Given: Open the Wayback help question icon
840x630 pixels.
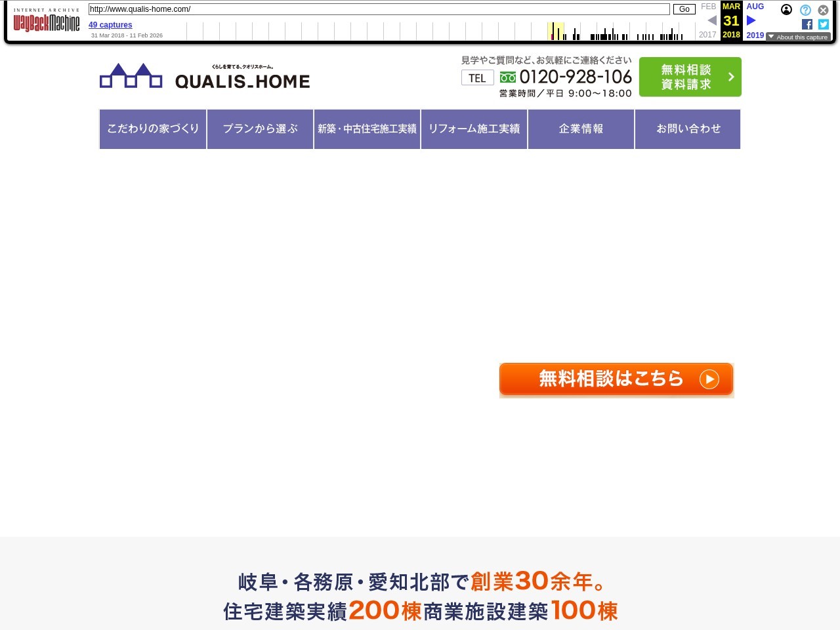Looking at the screenshot, I should (805, 10).
